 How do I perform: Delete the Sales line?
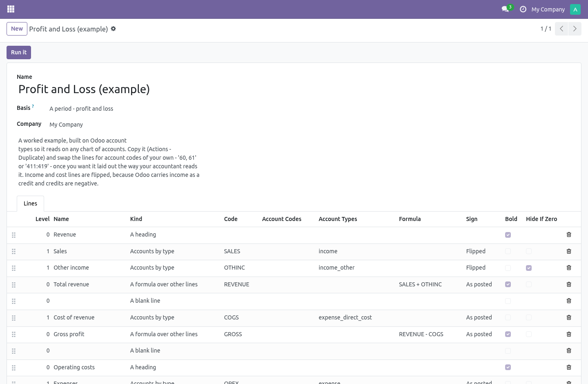tap(569, 251)
